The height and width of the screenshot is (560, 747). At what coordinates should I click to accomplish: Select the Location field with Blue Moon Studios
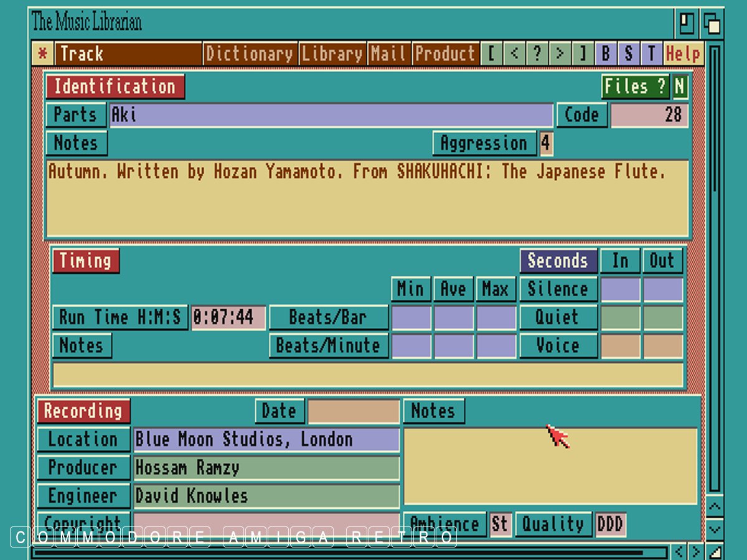266,439
